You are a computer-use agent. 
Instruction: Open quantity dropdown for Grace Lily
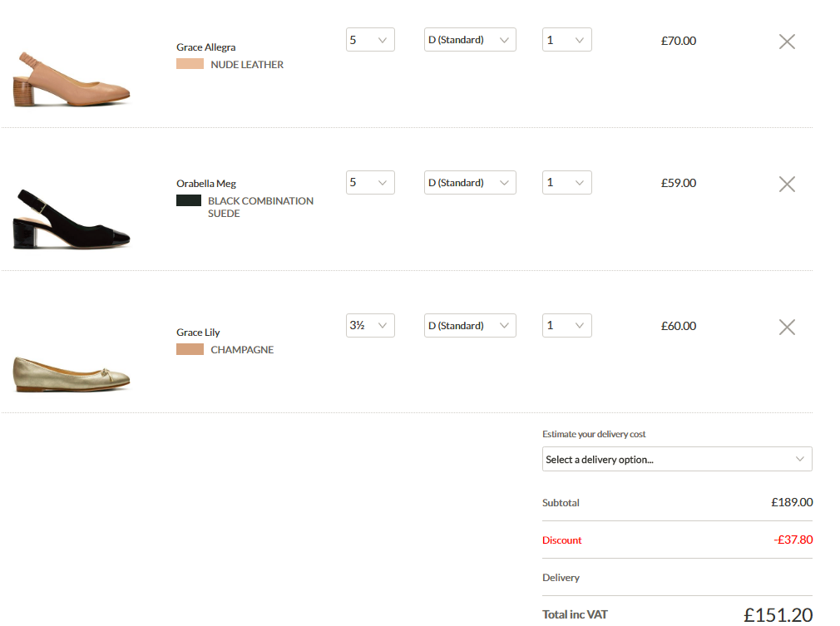(566, 326)
